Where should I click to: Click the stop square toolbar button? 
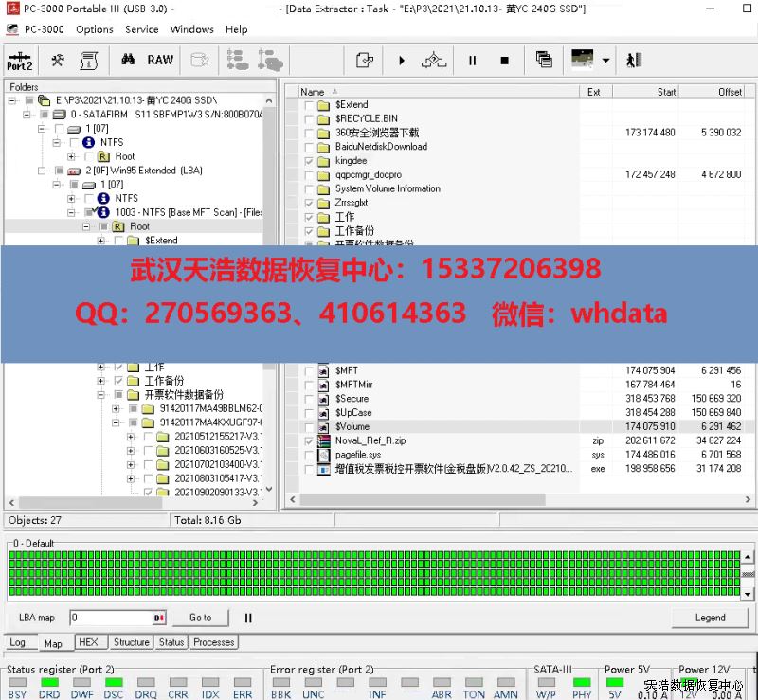click(504, 61)
